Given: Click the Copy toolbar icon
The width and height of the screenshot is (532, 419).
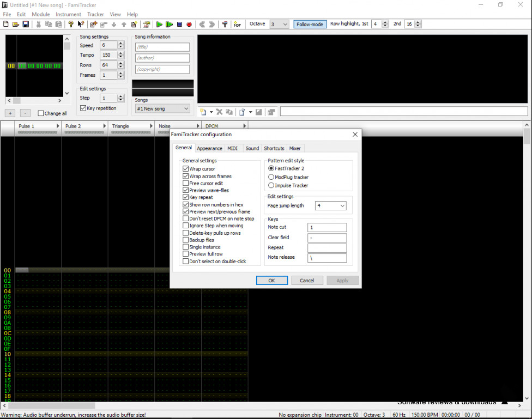Looking at the screenshot, I should click(49, 24).
